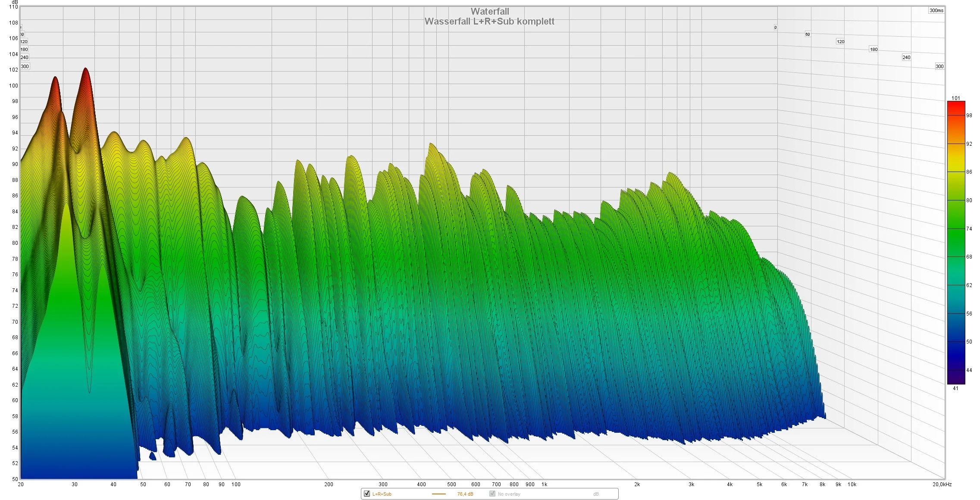Click the 101 maximum color scale label

(x=956, y=98)
